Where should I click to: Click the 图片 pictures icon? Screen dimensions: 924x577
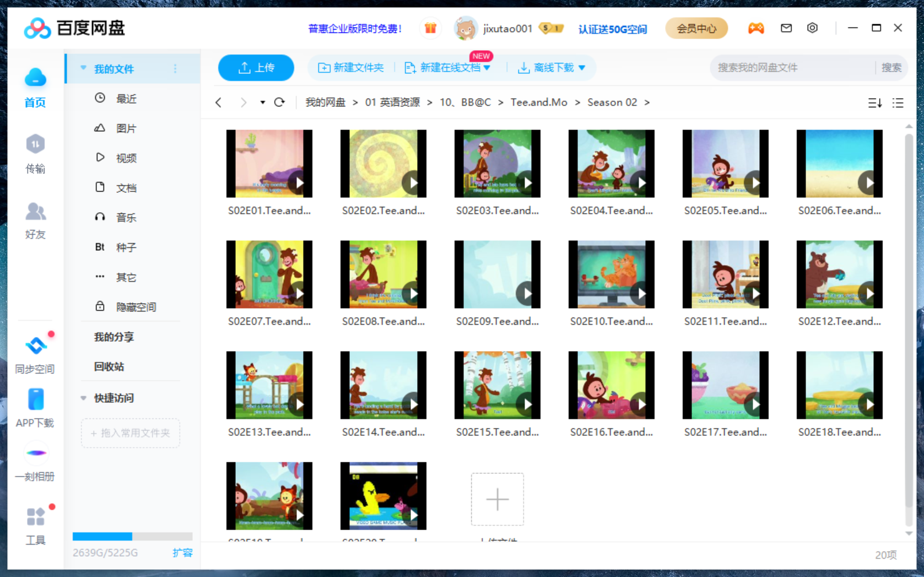100,128
